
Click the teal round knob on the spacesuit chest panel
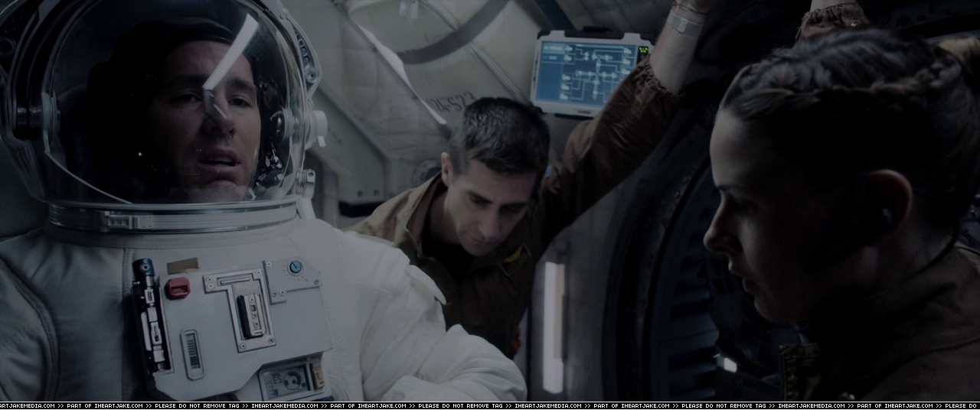click(295, 267)
